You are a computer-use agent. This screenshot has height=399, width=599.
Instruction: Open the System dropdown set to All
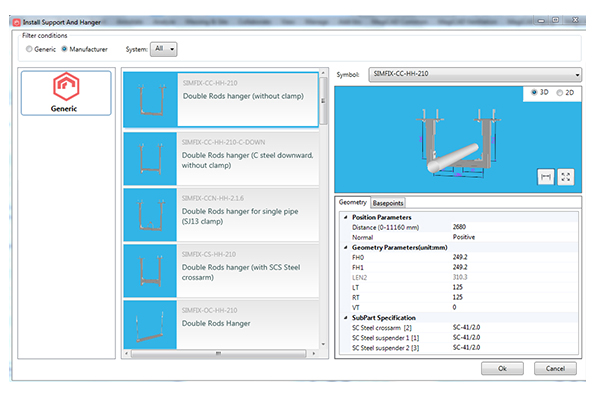[x=164, y=49]
